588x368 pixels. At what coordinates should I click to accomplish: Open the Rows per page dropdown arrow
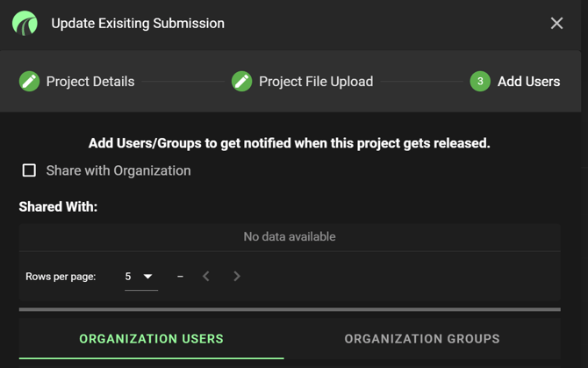147,277
